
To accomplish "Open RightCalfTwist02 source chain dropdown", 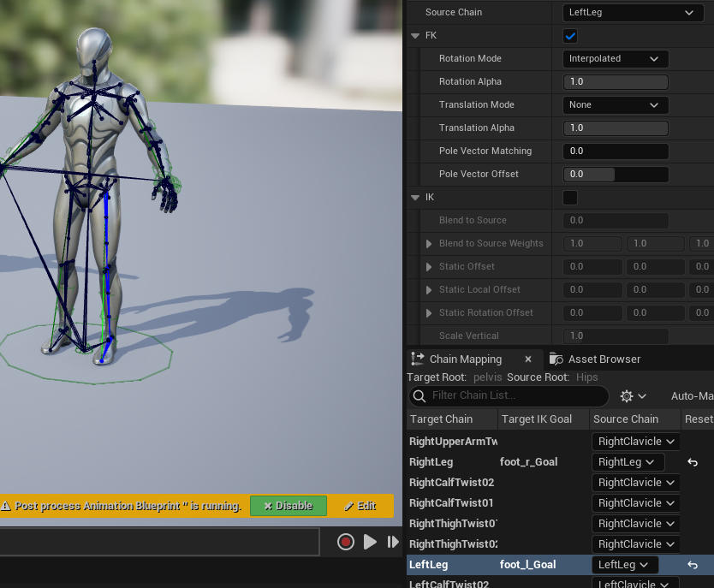I will point(636,483).
